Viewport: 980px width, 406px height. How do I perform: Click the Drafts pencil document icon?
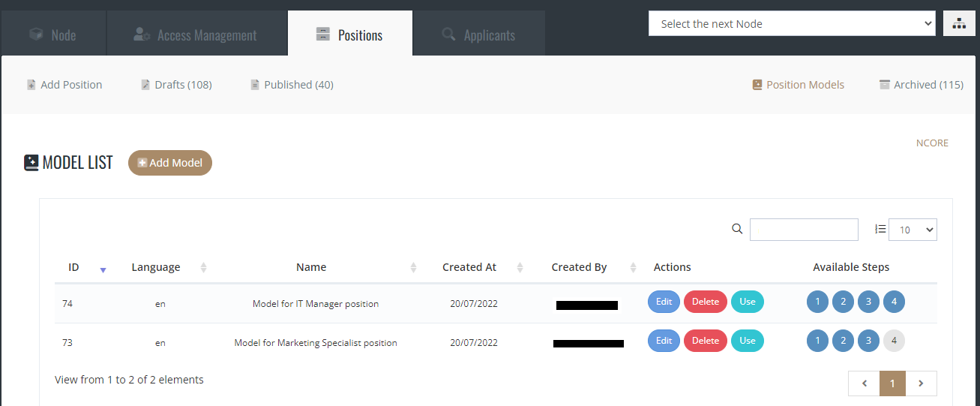coord(145,85)
